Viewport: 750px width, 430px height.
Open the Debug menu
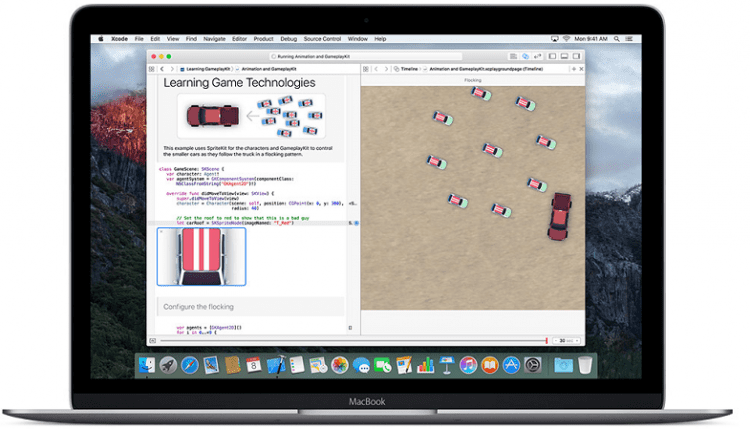[x=289, y=39]
